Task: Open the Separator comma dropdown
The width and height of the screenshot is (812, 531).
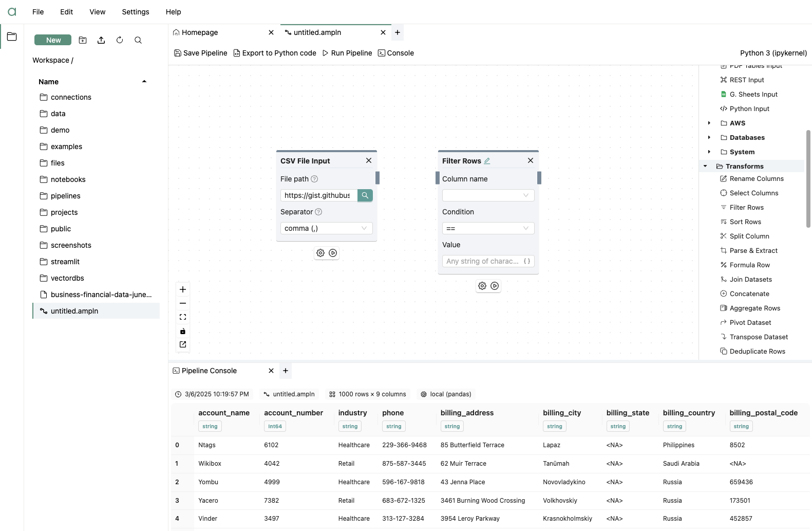Action: (326, 228)
